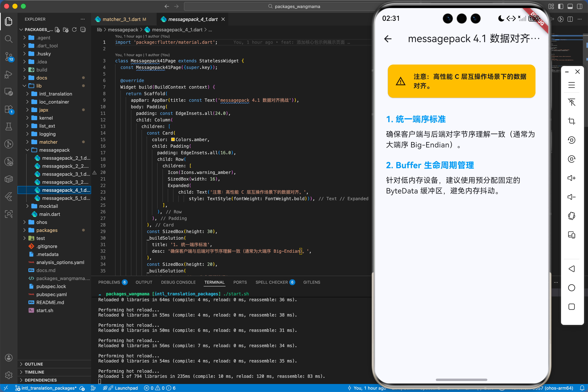
Task: Toggle secondary side bar layout button
Action: tap(579, 6)
